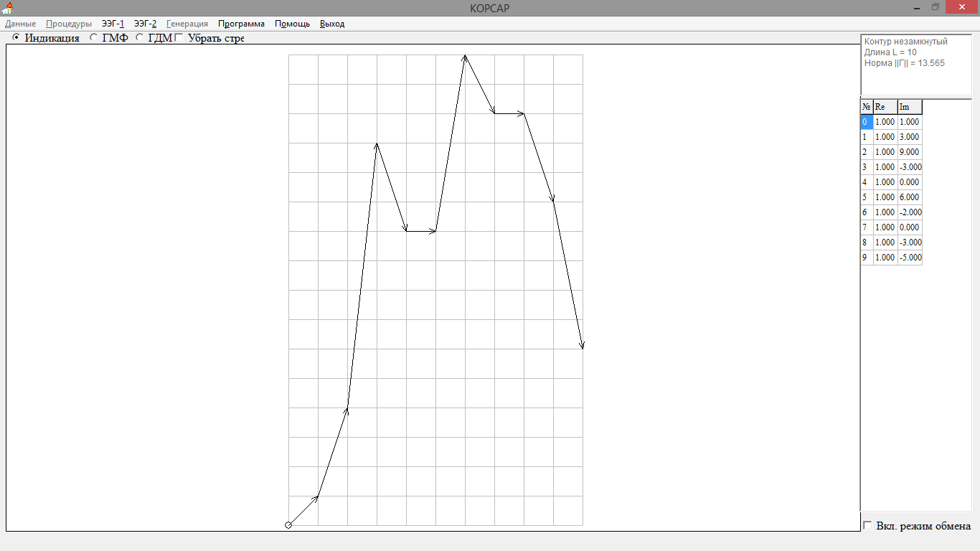Click the Re column header
The height and width of the screenshot is (551, 980).
pos(885,107)
